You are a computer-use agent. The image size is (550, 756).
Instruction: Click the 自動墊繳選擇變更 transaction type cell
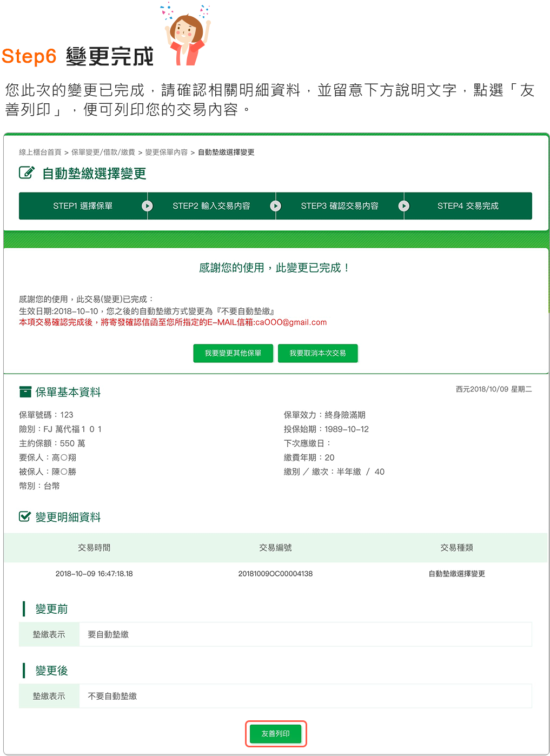456,574
